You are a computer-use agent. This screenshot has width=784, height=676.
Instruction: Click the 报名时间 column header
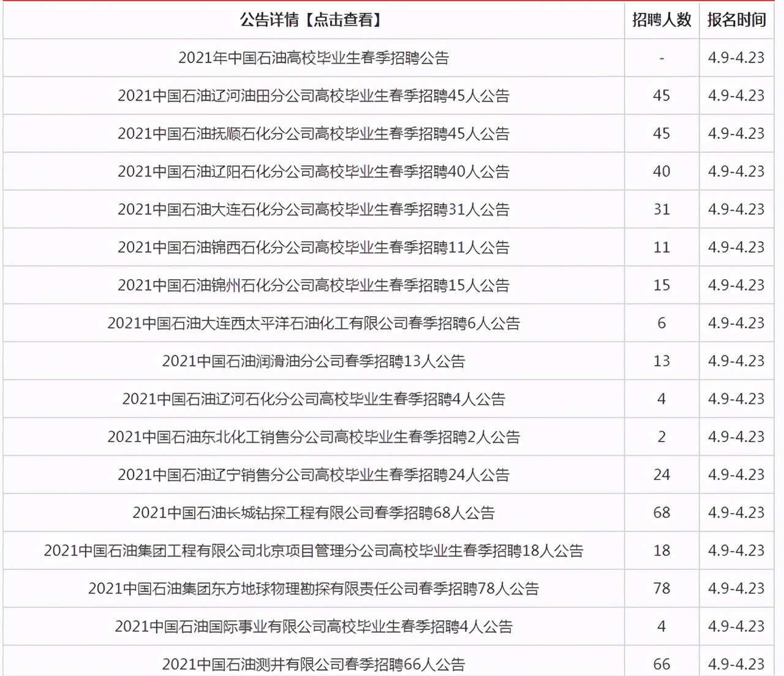[x=737, y=20]
